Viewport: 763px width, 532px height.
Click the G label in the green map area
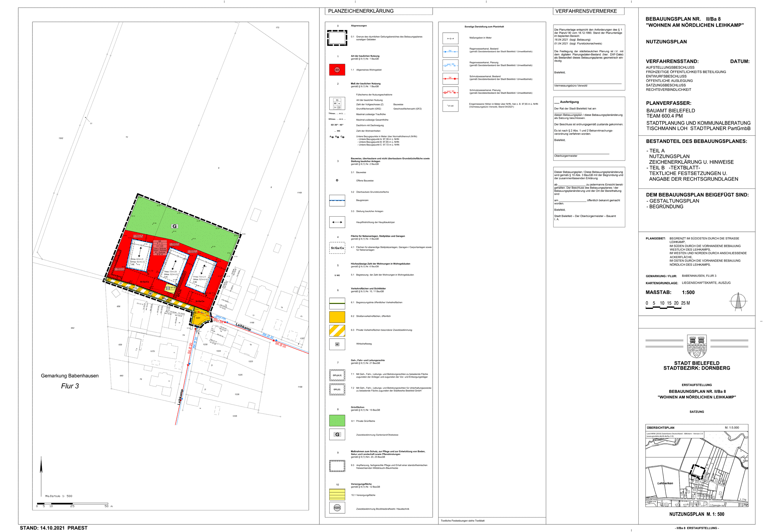pyautogui.click(x=175, y=226)
